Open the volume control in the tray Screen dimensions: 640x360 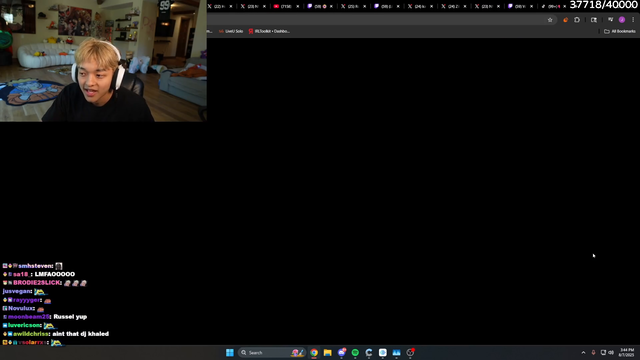point(611,353)
